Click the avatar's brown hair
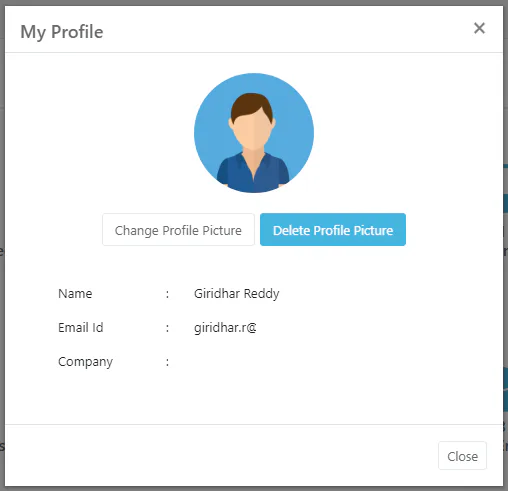508x491 pixels. [252, 104]
